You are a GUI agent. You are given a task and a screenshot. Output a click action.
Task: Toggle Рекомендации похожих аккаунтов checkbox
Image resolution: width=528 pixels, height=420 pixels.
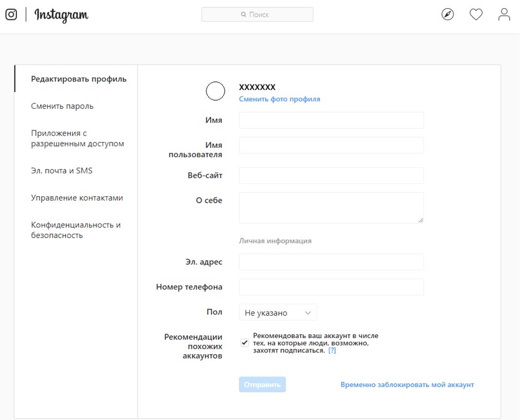pos(244,343)
